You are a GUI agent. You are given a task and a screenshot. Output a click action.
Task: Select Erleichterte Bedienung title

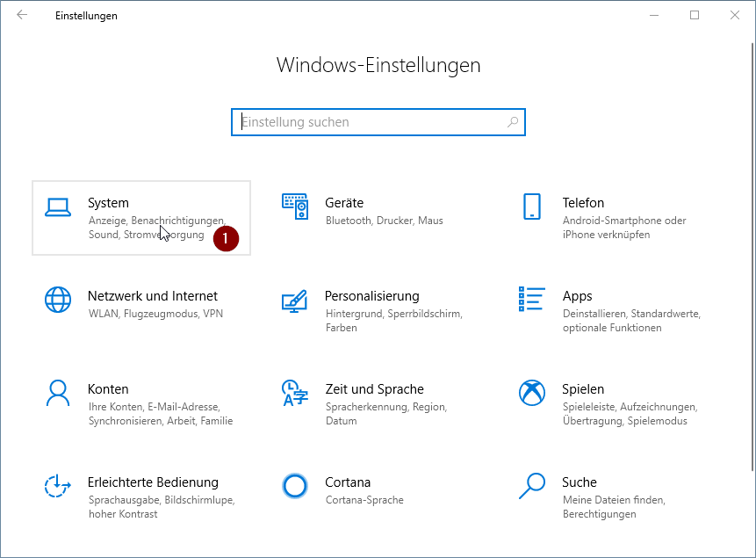[x=153, y=482]
